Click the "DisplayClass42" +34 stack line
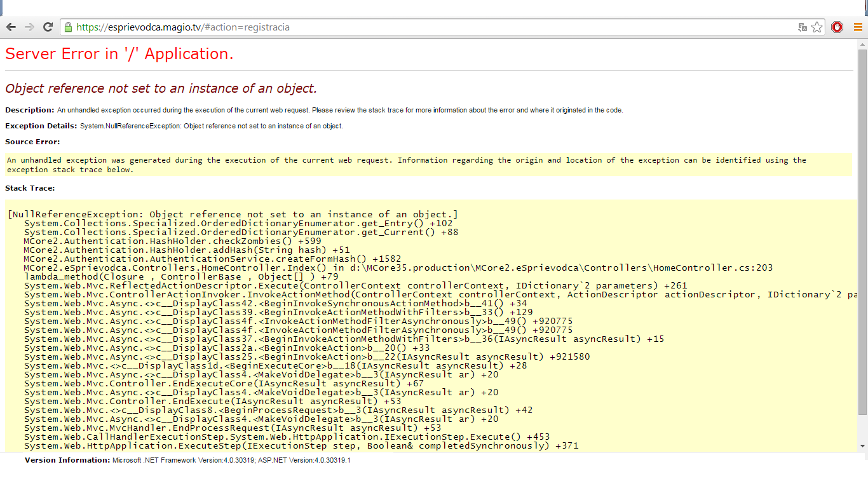This screenshot has width=868, height=488. tap(275, 303)
